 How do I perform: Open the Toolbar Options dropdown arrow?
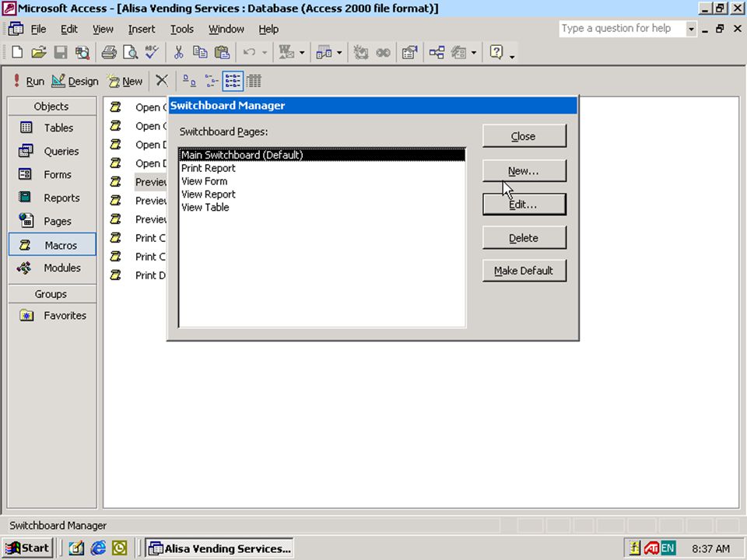[x=512, y=57]
